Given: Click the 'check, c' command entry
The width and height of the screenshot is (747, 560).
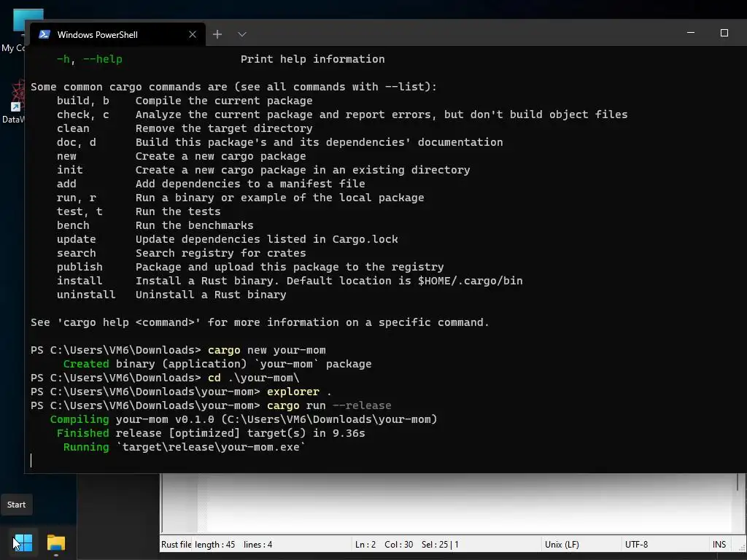Looking at the screenshot, I should pos(83,114).
